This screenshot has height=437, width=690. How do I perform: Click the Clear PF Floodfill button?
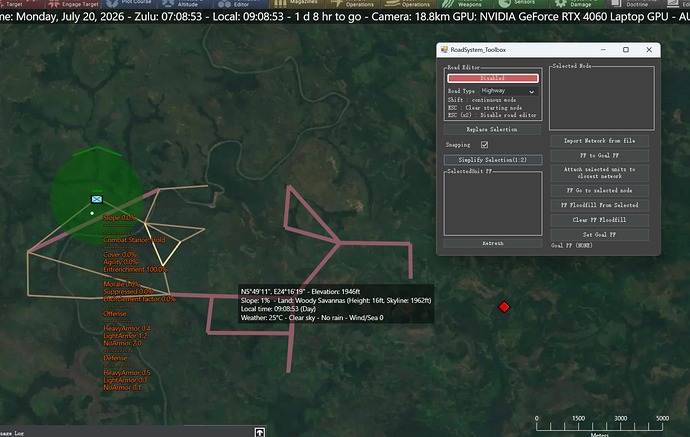point(599,220)
